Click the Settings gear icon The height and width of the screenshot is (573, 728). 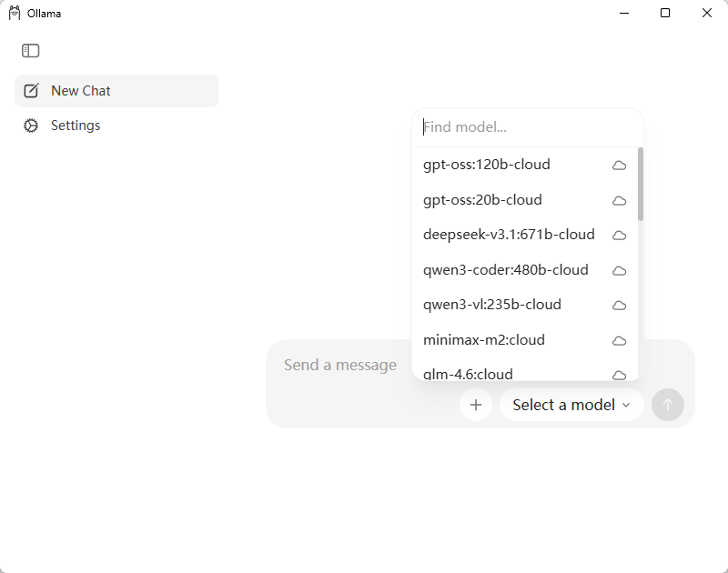[31, 126]
